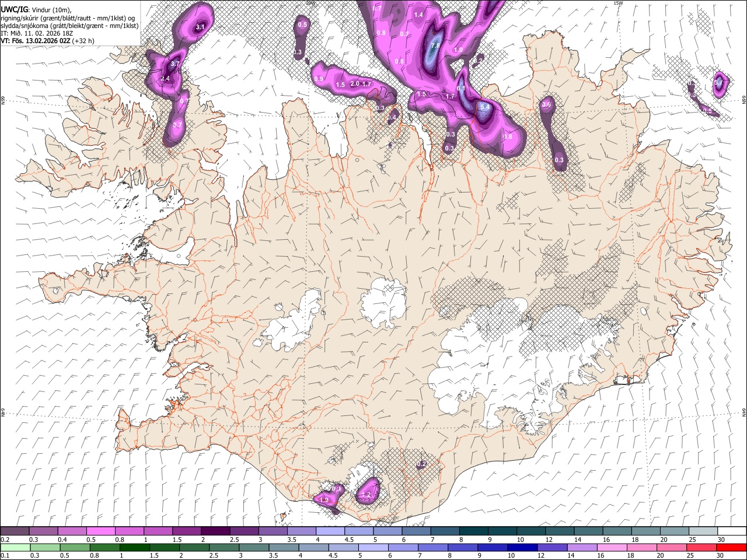The width and height of the screenshot is (747, 560).
Task: Select the bright red swatch right of the bottom legend's 30
Action: coord(731,547)
